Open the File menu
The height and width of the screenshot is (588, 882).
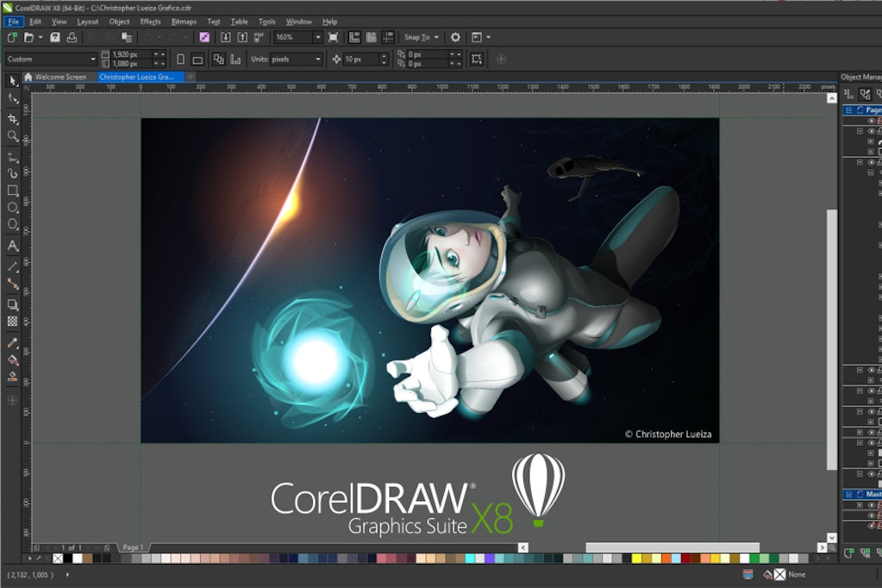click(x=13, y=22)
